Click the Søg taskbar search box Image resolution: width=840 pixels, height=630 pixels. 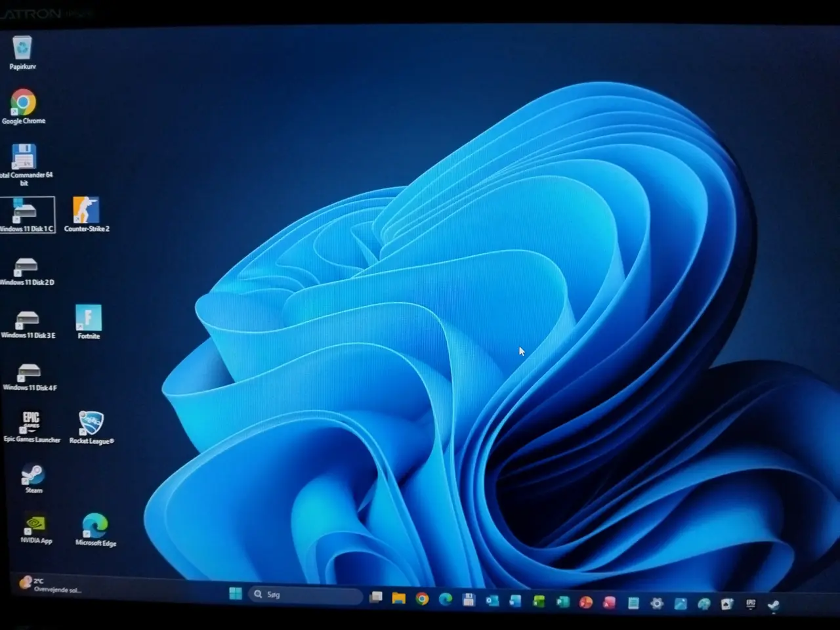point(306,595)
